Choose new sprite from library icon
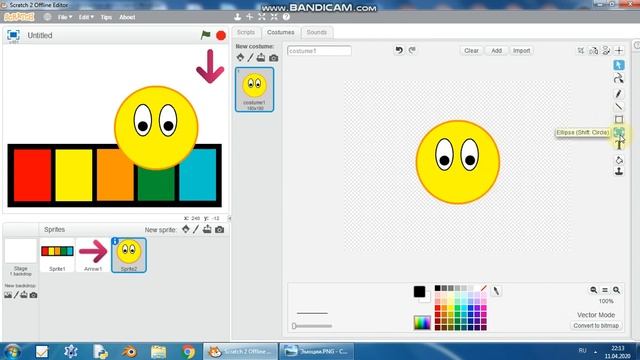Image resolution: width=640 pixels, height=360 pixels. click(x=186, y=229)
